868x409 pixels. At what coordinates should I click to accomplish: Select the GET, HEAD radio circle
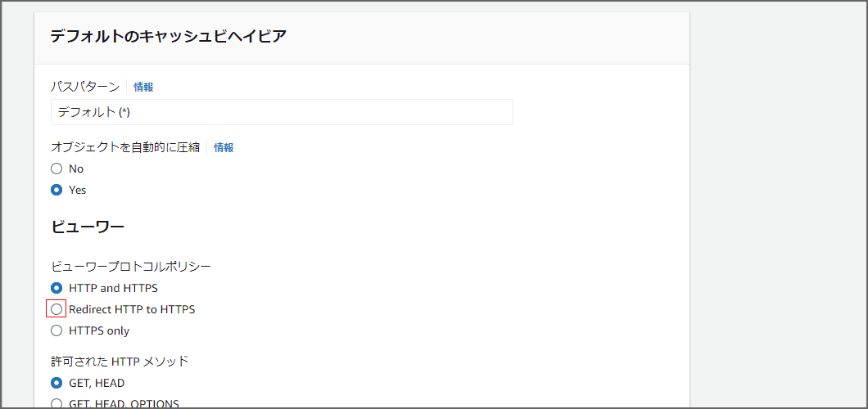[x=57, y=383]
